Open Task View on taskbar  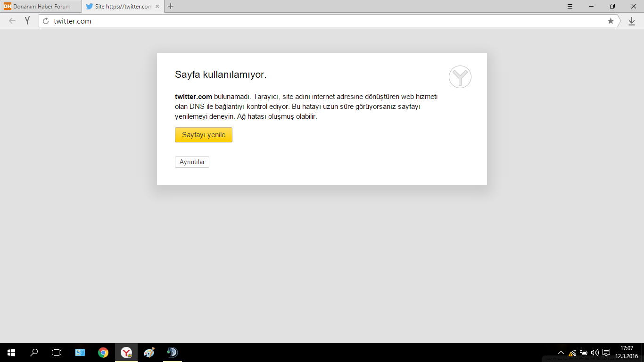click(57, 353)
